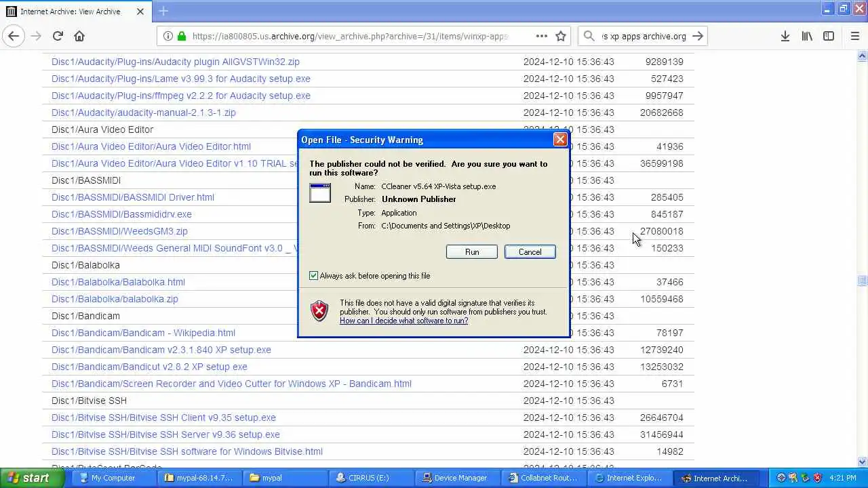Click the red shield tray icon
Image resolution: width=868 pixels, height=488 pixels.
coord(818,478)
